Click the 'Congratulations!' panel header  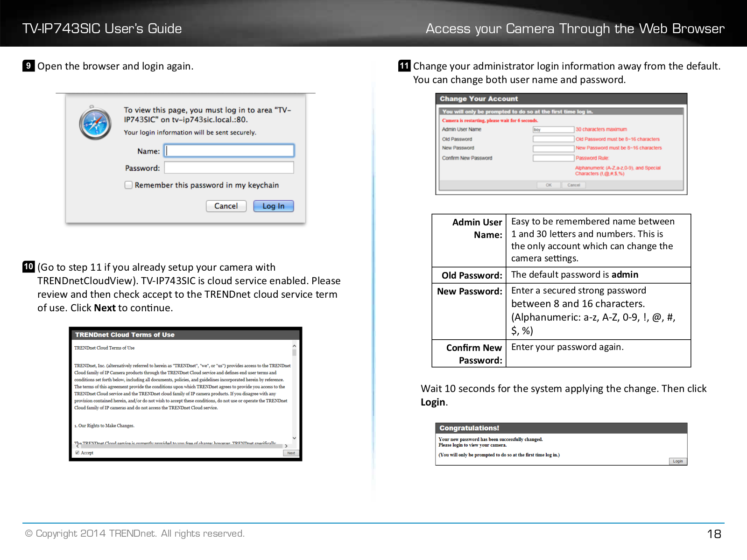point(561,428)
